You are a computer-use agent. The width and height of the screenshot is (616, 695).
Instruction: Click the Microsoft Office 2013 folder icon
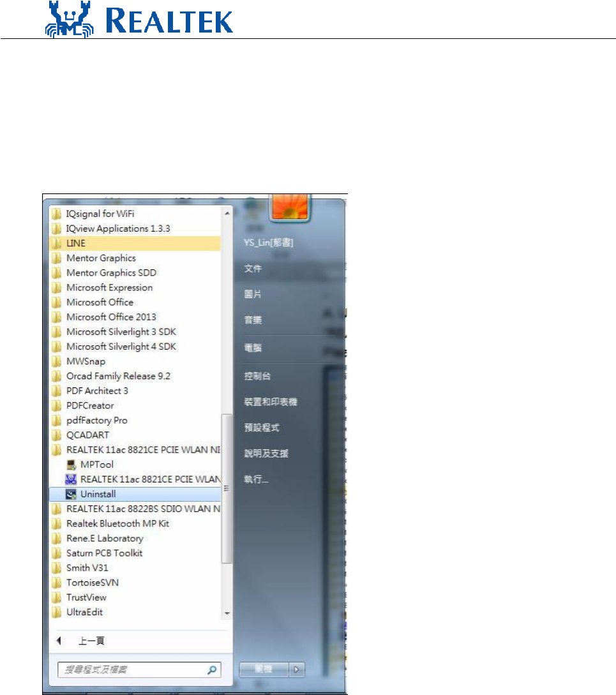[56, 317]
